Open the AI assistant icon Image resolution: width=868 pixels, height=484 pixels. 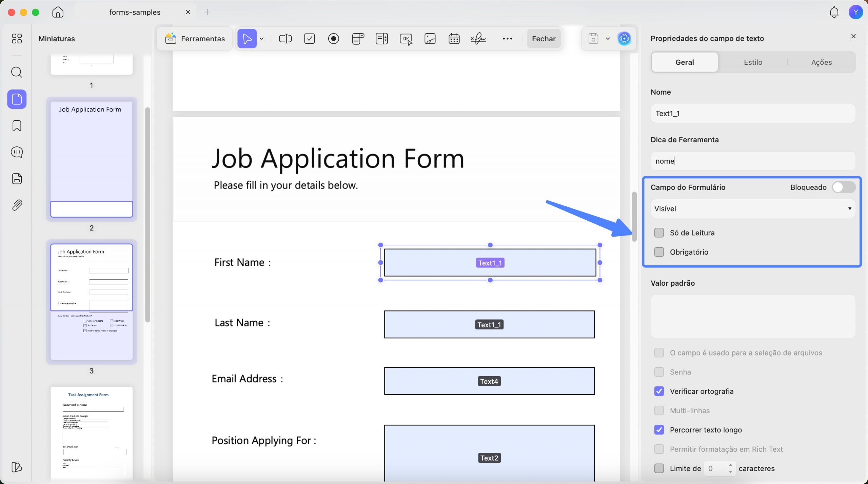(x=624, y=39)
